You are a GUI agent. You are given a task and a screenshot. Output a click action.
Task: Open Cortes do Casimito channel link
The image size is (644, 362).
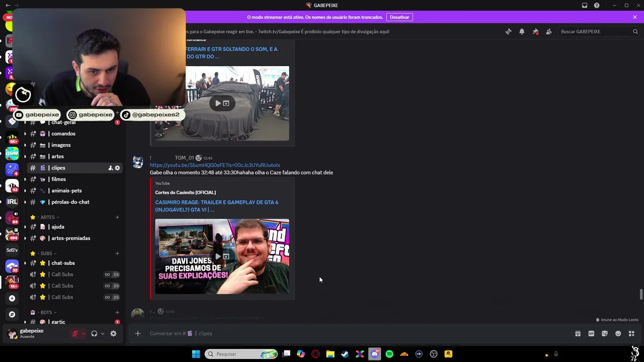(x=185, y=193)
